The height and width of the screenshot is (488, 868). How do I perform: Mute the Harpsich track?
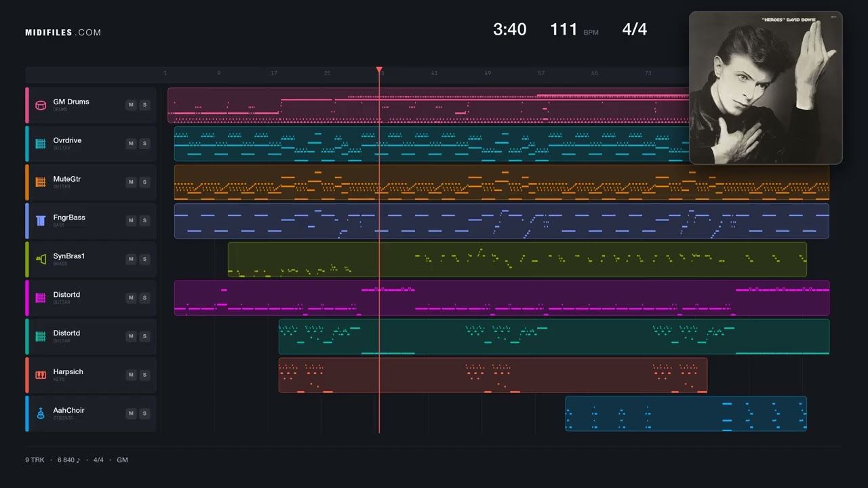click(x=131, y=375)
